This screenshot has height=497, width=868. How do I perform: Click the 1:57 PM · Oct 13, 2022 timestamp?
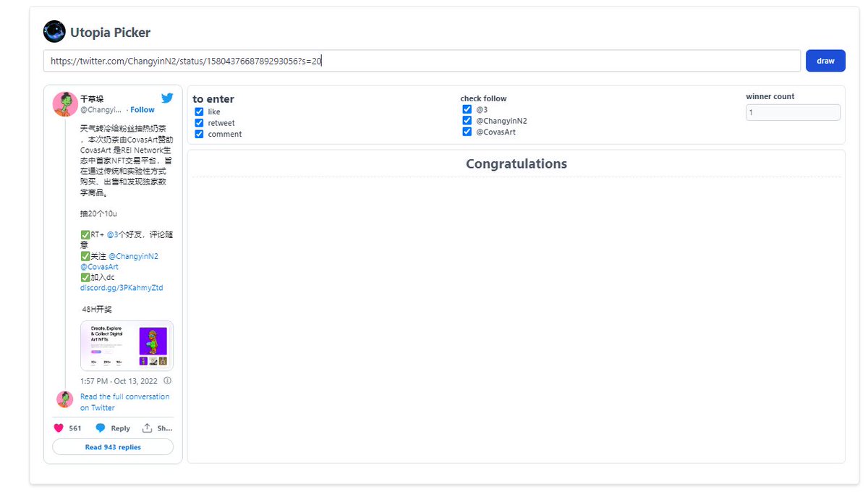coord(119,381)
